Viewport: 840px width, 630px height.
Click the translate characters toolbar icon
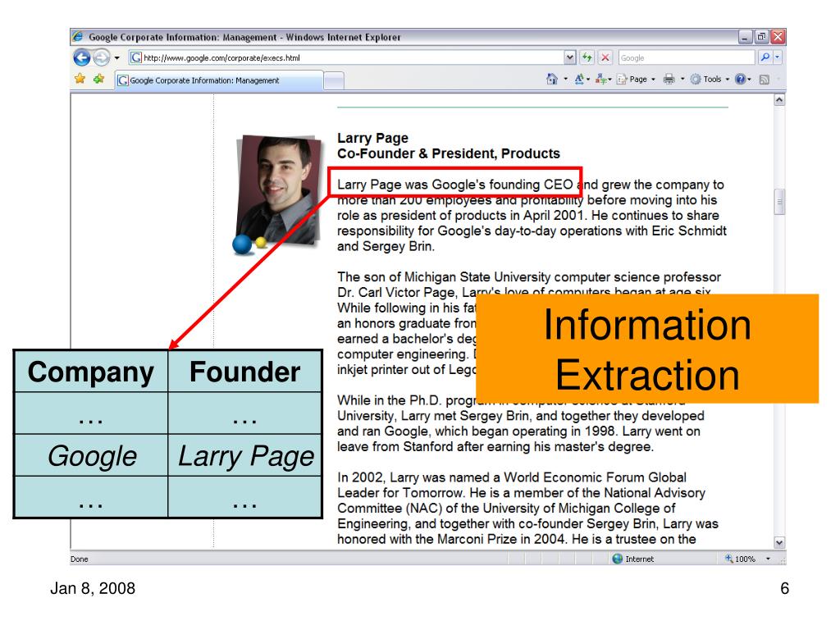click(601, 80)
